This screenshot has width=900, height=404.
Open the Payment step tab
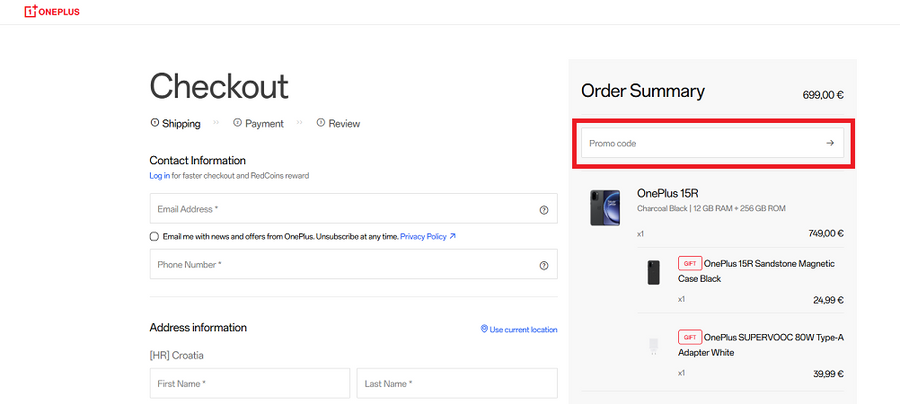tap(264, 124)
